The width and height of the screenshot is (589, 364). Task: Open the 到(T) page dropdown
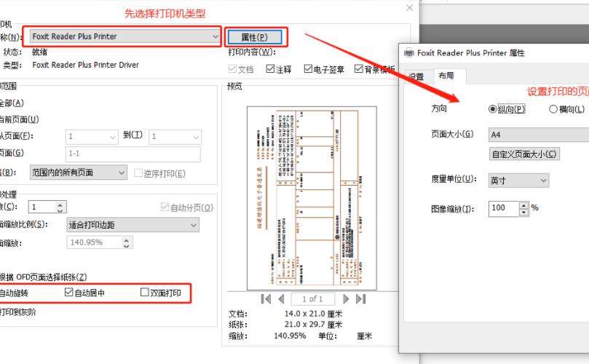[175, 137]
